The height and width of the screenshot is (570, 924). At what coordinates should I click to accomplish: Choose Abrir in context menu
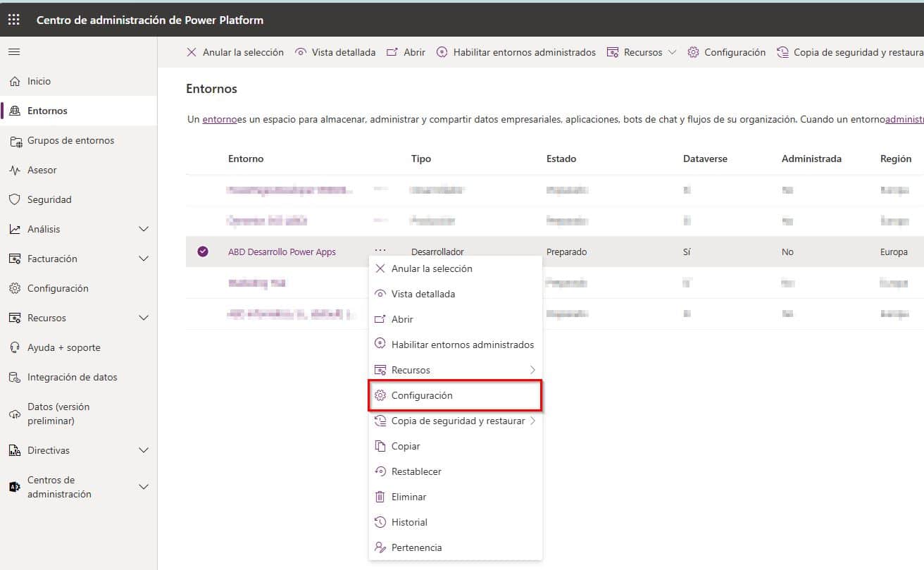456,319
